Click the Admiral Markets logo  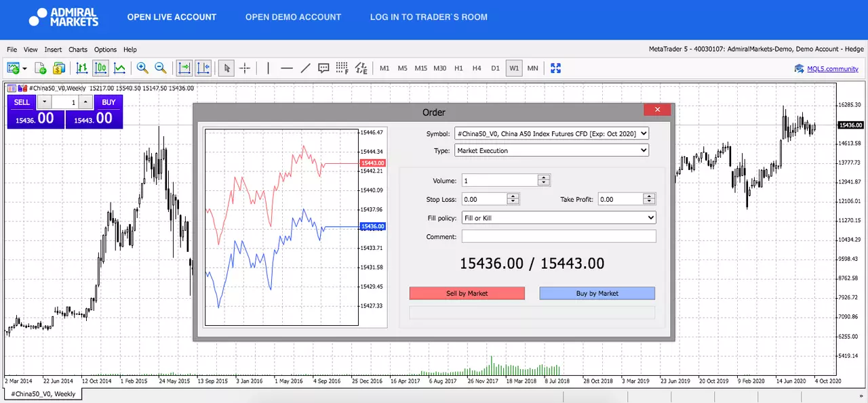pos(63,17)
